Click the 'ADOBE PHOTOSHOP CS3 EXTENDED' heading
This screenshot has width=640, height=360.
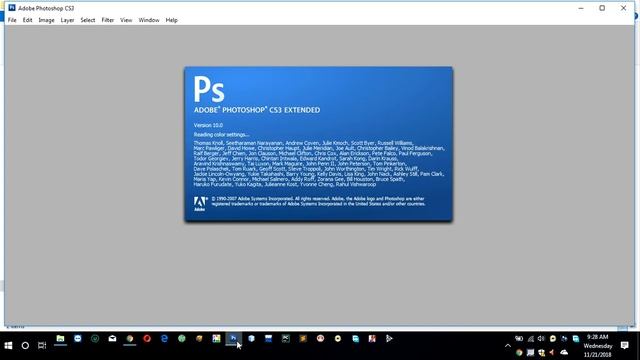(x=257, y=110)
